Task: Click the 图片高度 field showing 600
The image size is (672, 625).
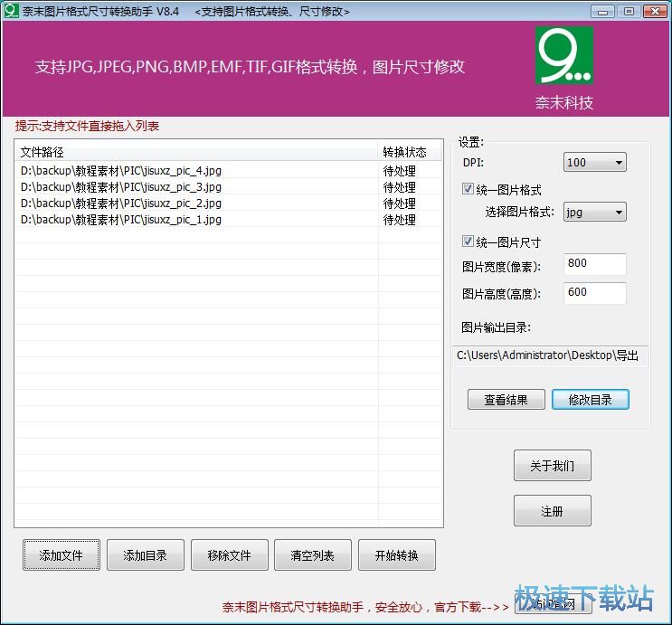Action: pyautogui.click(x=595, y=293)
